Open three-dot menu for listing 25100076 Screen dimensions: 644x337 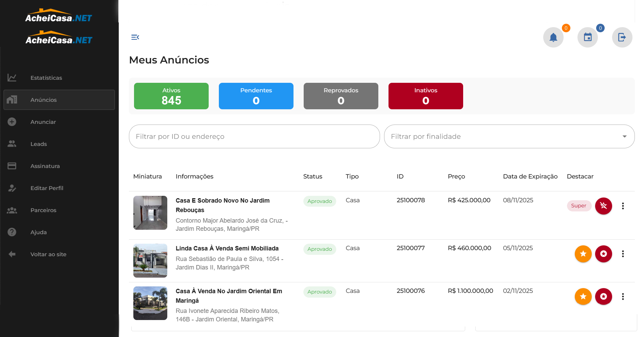[623, 297]
